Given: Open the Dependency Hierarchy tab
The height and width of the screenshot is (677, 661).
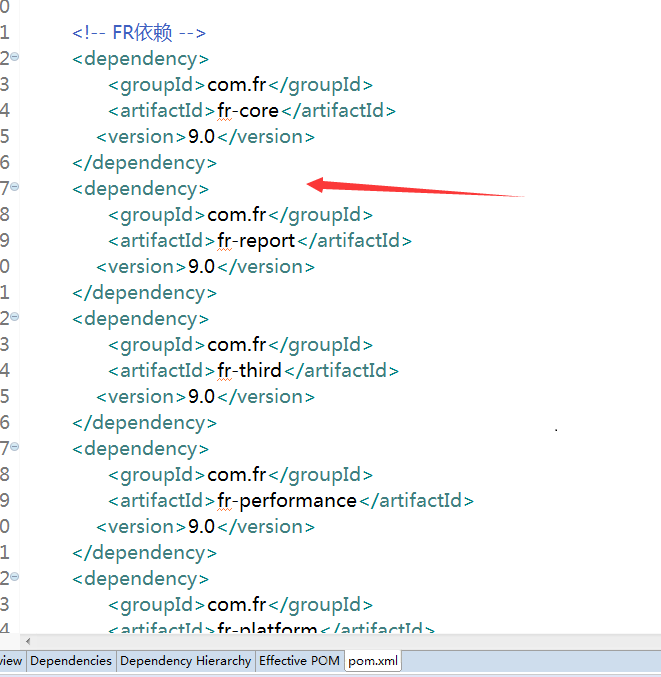Looking at the screenshot, I should point(186,661).
